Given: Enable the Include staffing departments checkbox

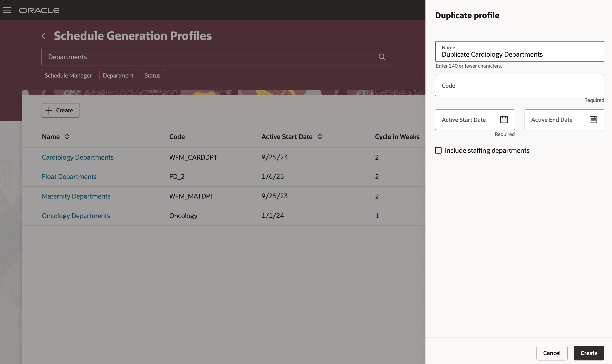Looking at the screenshot, I should 438,150.
